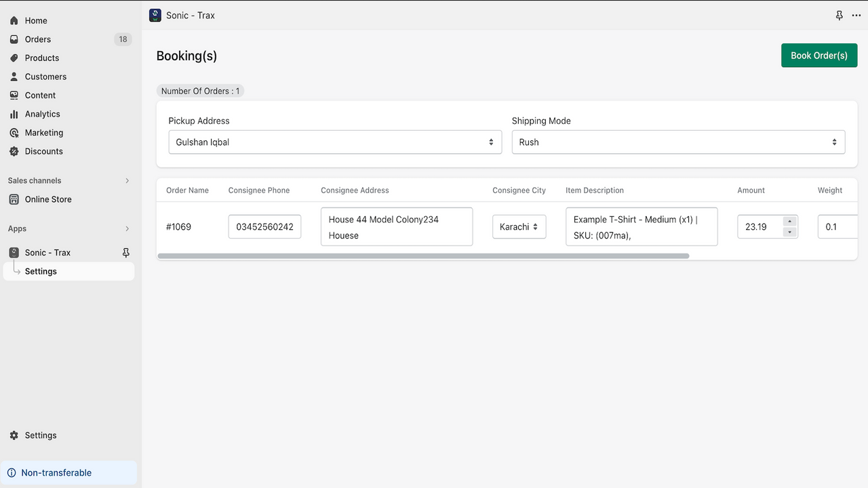
Task: Click the Non-transferable banner
Action: (x=70, y=473)
